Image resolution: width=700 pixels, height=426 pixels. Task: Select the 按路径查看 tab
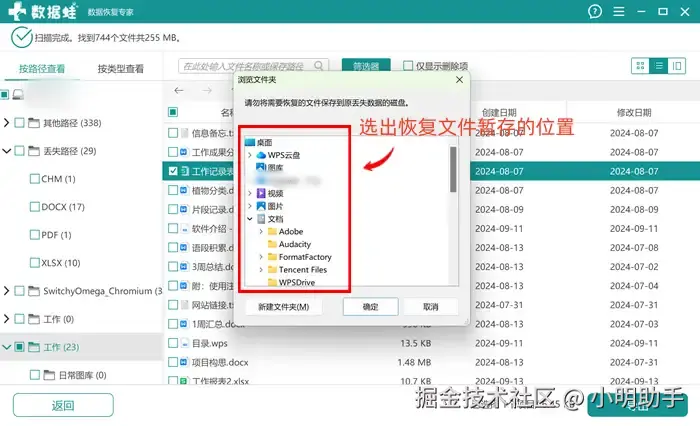pyautogui.click(x=42, y=69)
